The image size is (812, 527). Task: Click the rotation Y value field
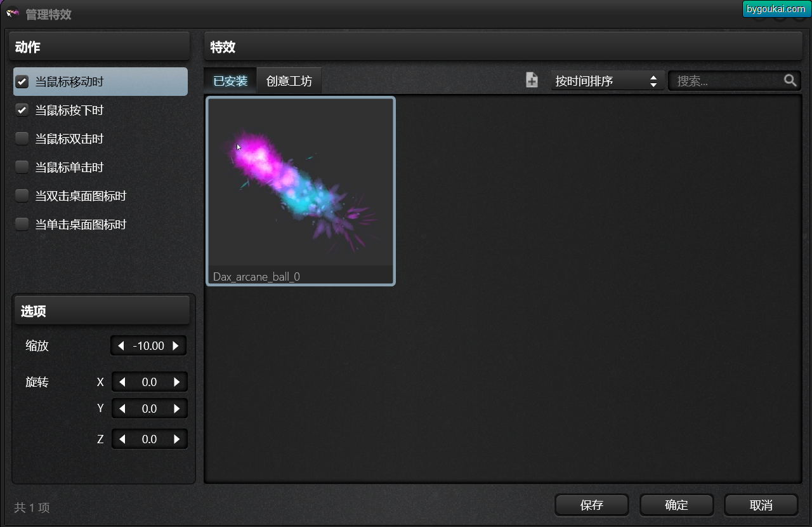[x=149, y=409]
